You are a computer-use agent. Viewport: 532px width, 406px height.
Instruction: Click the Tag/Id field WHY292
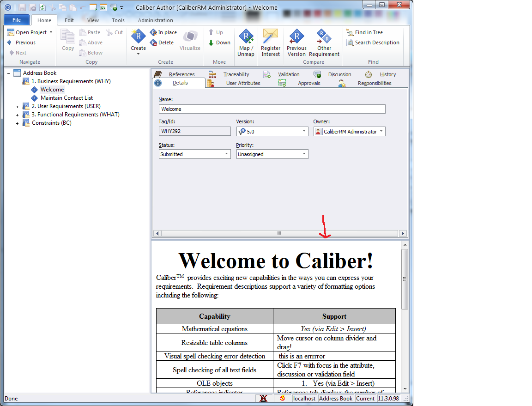point(195,131)
